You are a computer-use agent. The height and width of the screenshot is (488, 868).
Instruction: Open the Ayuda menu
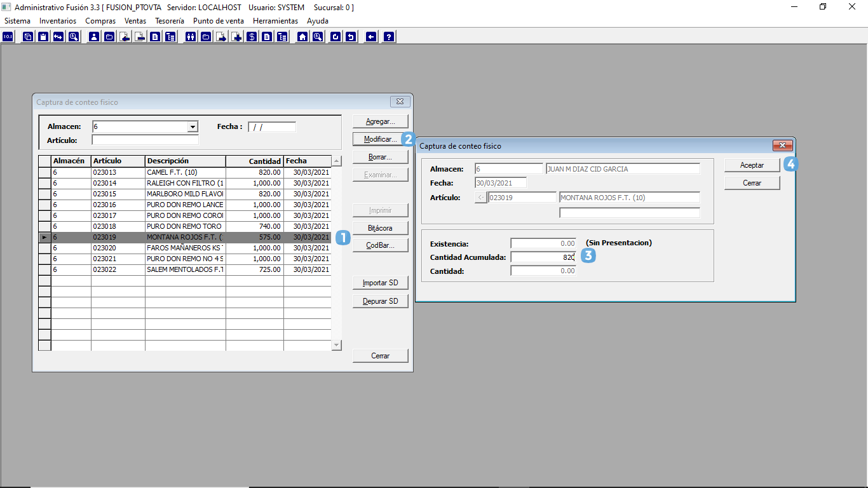pos(318,21)
